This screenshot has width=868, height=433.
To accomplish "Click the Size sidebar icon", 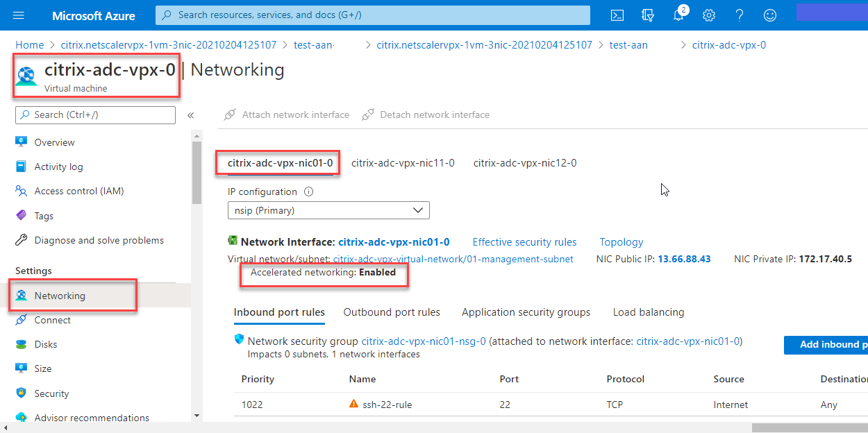I will (x=22, y=368).
